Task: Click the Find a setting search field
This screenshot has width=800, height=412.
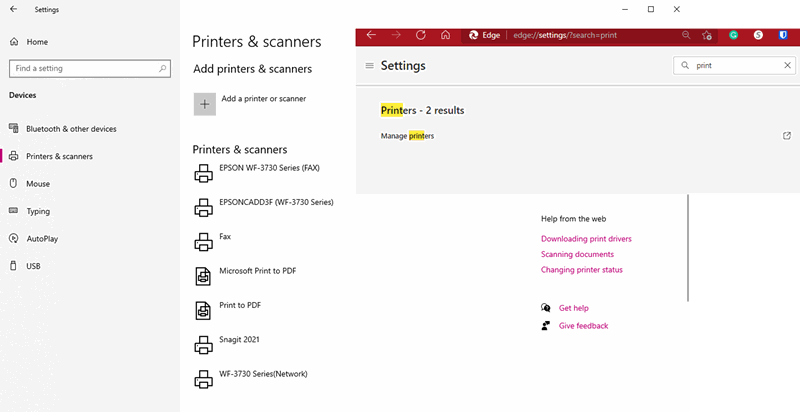Action: [x=83, y=68]
